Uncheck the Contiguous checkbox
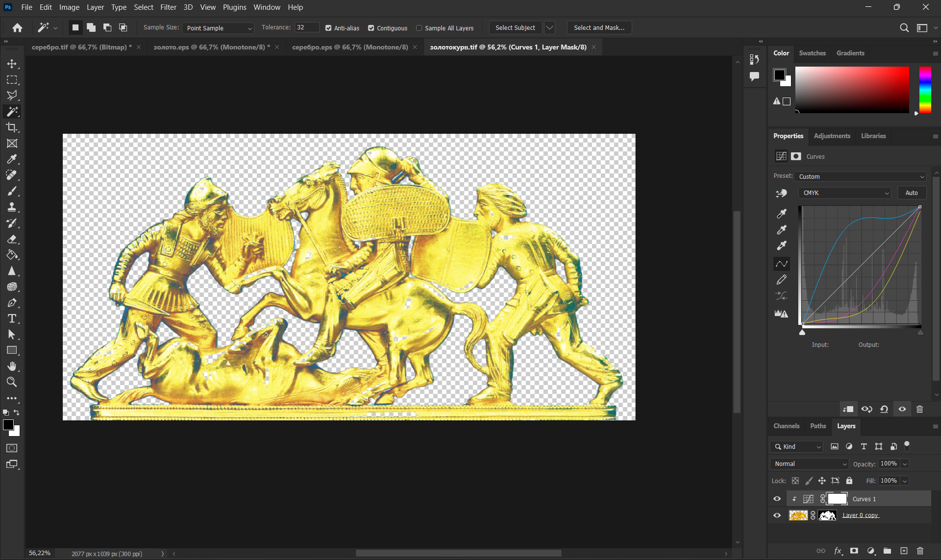941x560 pixels. [371, 28]
